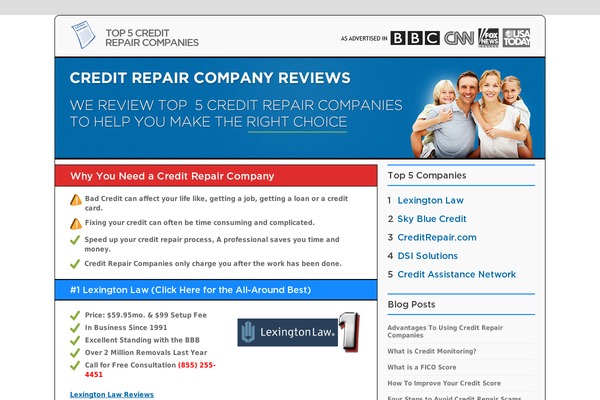The image size is (600, 400).
Task: Click checkmark beside In Business Since 1991
Action: click(75, 328)
